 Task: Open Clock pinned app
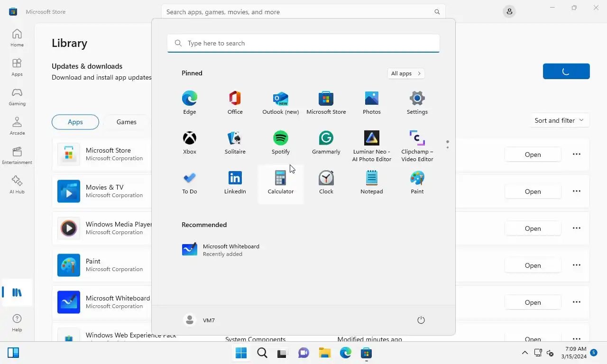coord(326,183)
